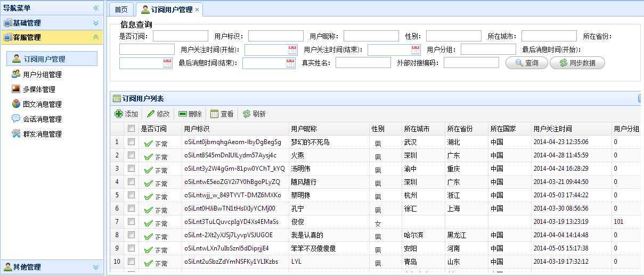Expand the 其他管理 section
The height and width of the screenshot is (276, 644).
pyautogui.click(x=96, y=267)
